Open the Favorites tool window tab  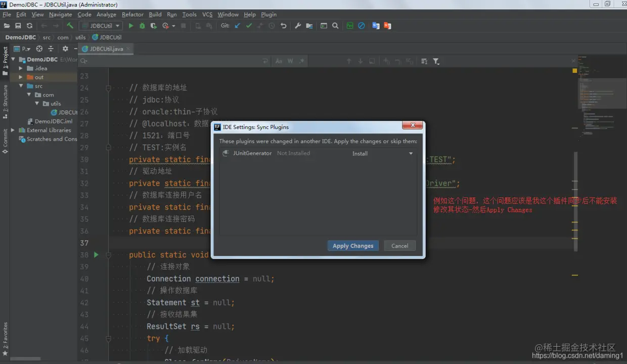tap(5, 339)
